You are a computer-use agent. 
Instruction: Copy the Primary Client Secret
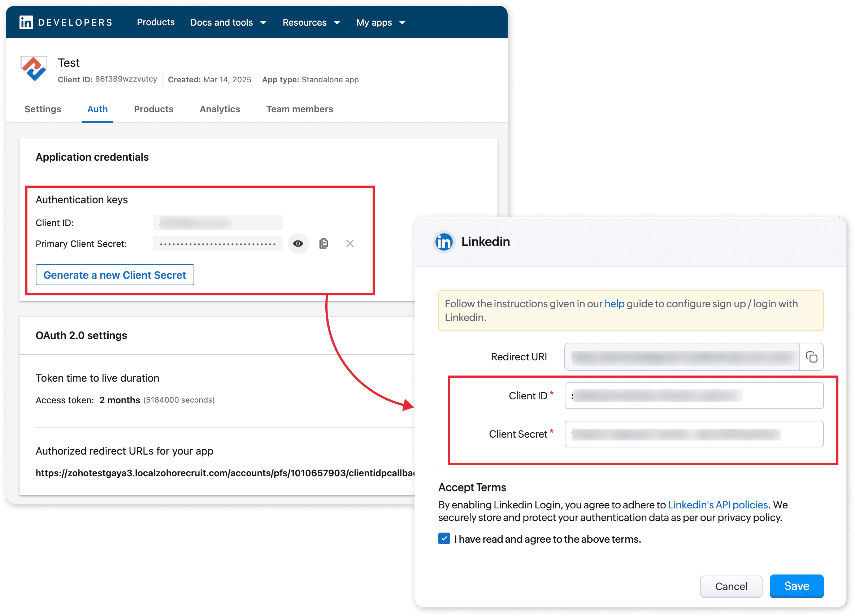tap(324, 243)
